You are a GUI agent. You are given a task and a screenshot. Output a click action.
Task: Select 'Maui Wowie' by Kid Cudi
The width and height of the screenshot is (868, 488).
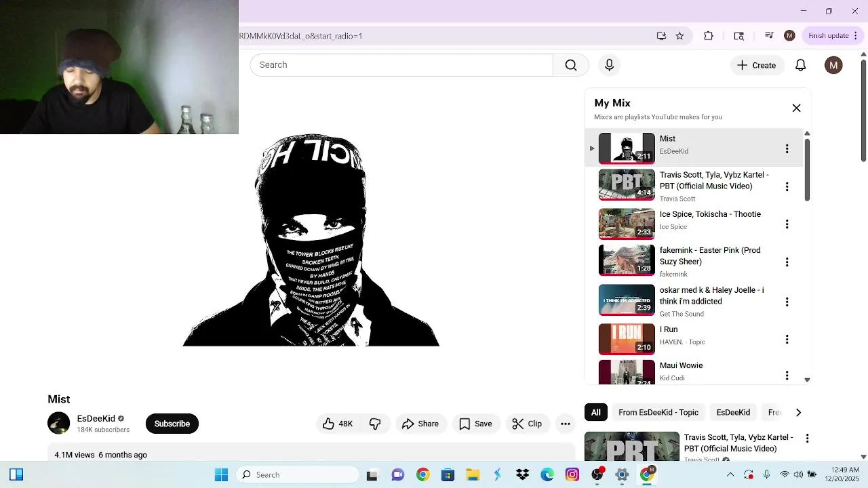click(681, 365)
